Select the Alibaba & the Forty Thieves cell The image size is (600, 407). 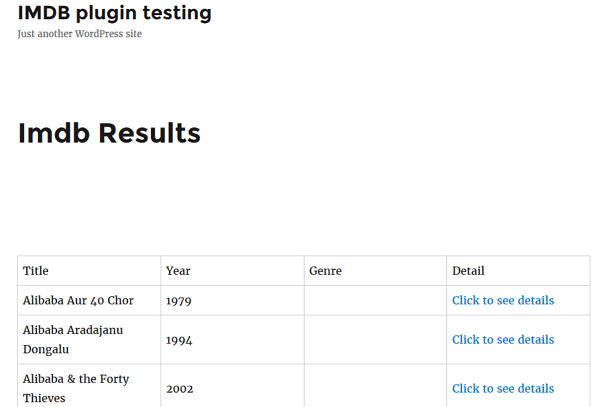coord(89,386)
